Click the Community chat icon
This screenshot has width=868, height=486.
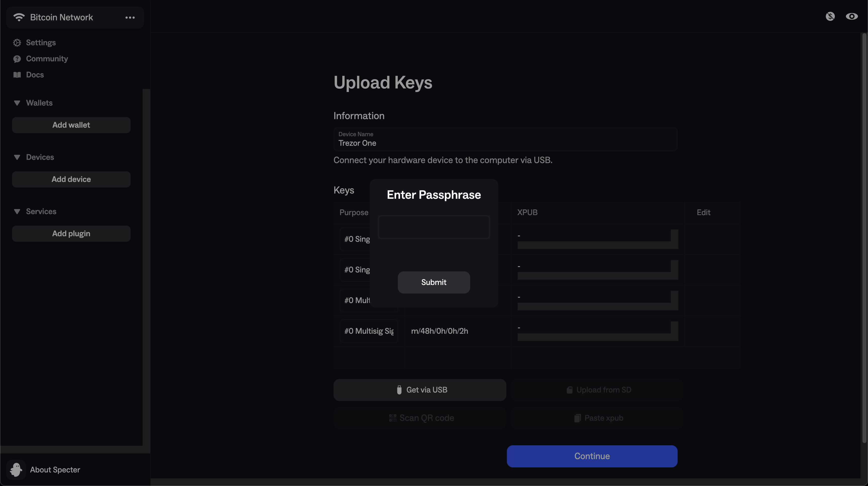(17, 59)
